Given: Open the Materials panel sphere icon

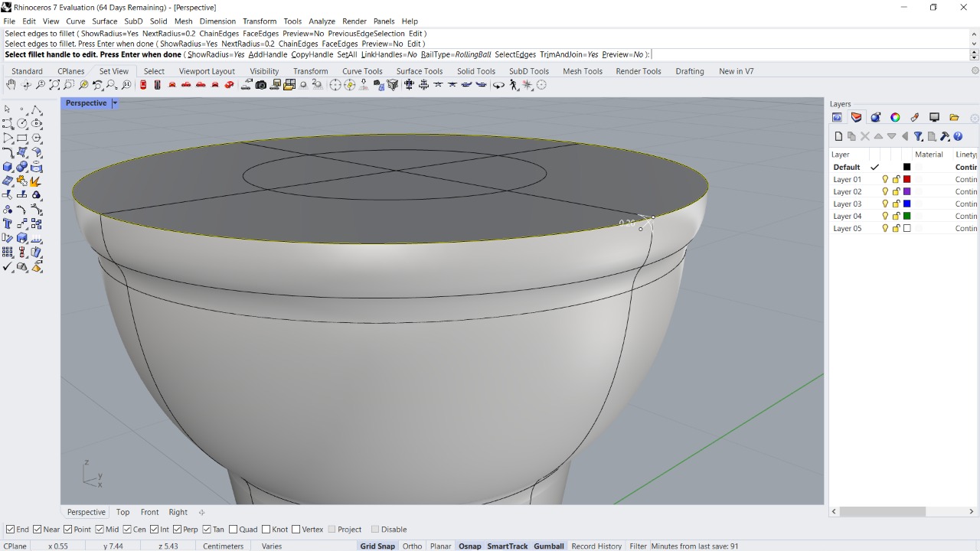Looking at the screenshot, I should (x=876, y=117).
